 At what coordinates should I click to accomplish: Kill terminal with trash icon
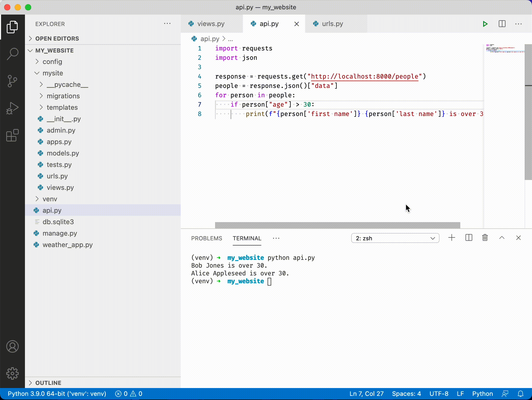point(485,238)
